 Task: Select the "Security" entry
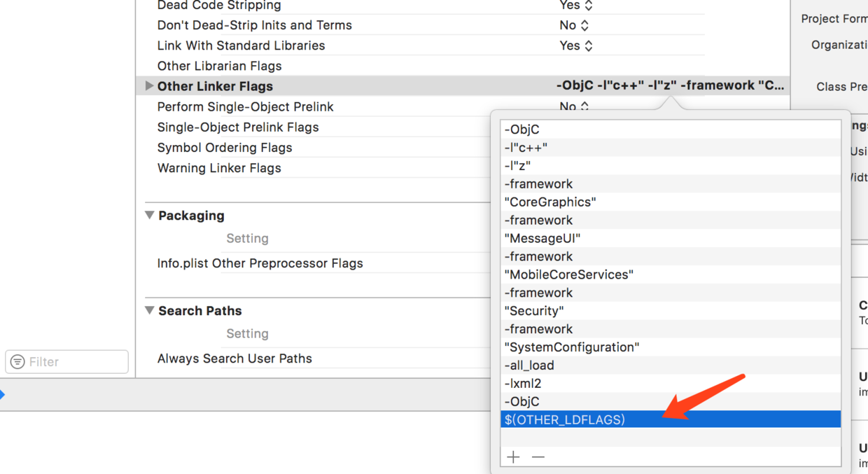point(671,311)
